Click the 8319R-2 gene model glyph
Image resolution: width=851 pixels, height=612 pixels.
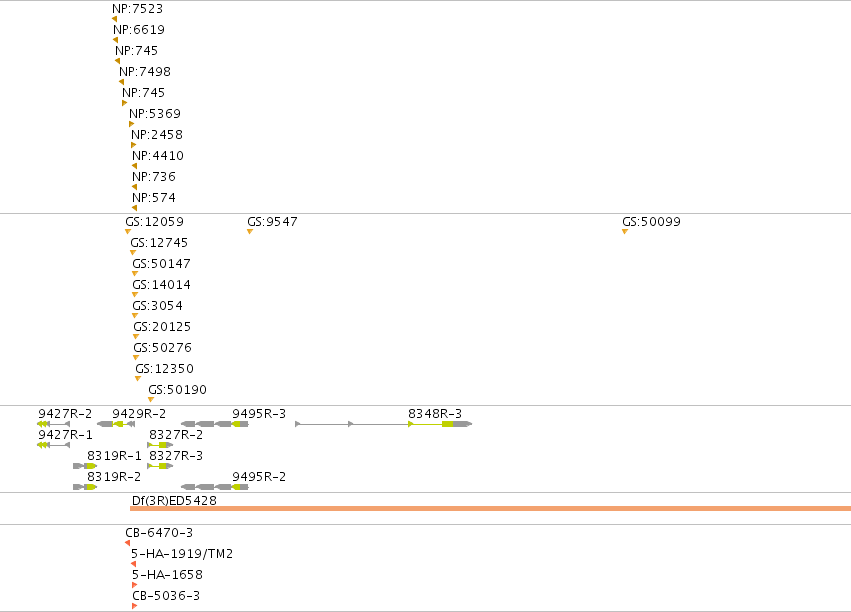pyautogui.click(x=85, y=487)
